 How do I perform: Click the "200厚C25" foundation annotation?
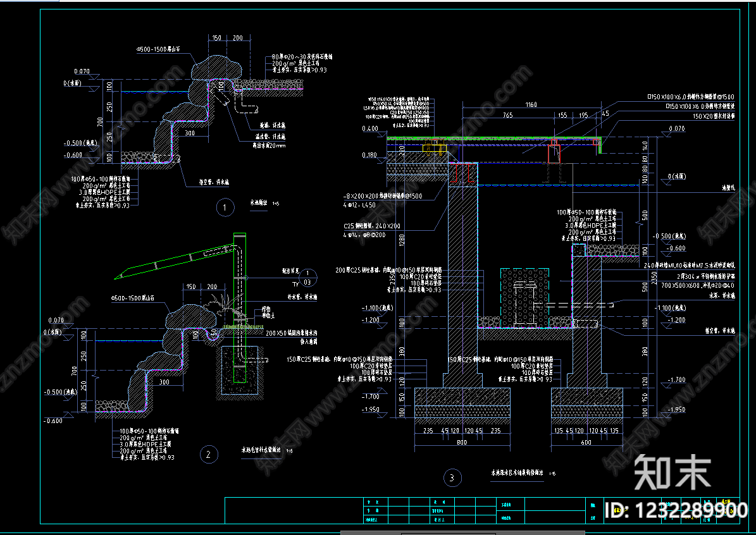388,271
